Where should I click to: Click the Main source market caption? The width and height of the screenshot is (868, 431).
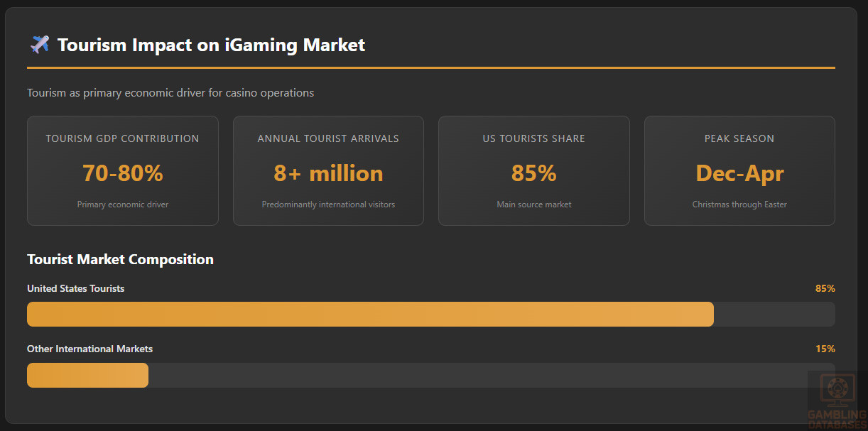(533, 204)
